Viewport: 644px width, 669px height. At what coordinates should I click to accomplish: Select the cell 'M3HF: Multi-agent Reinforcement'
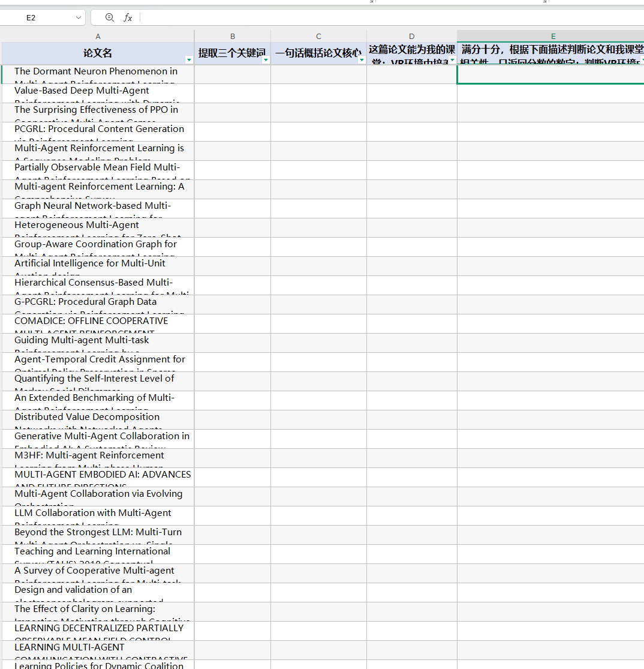click(98, 458)
